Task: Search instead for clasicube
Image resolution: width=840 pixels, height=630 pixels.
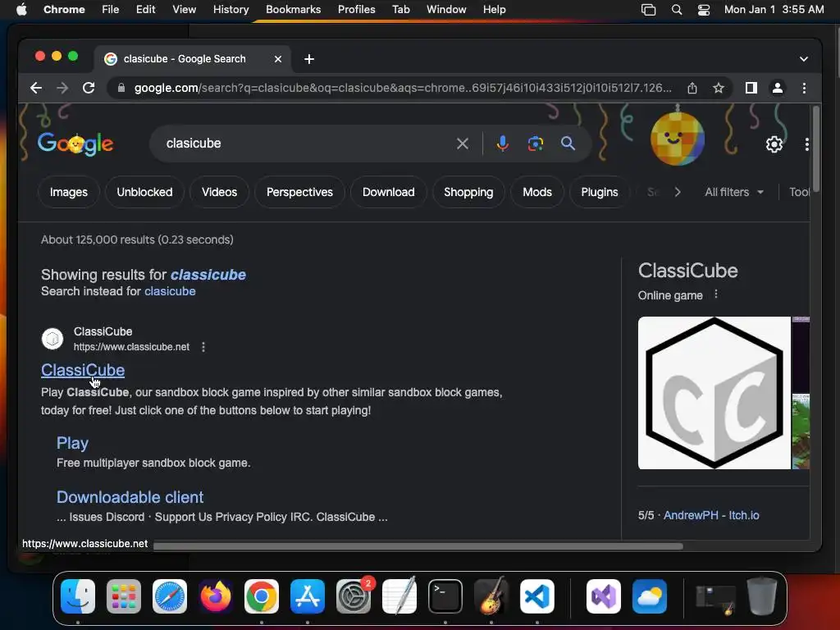Action: (x=170, y=291)
